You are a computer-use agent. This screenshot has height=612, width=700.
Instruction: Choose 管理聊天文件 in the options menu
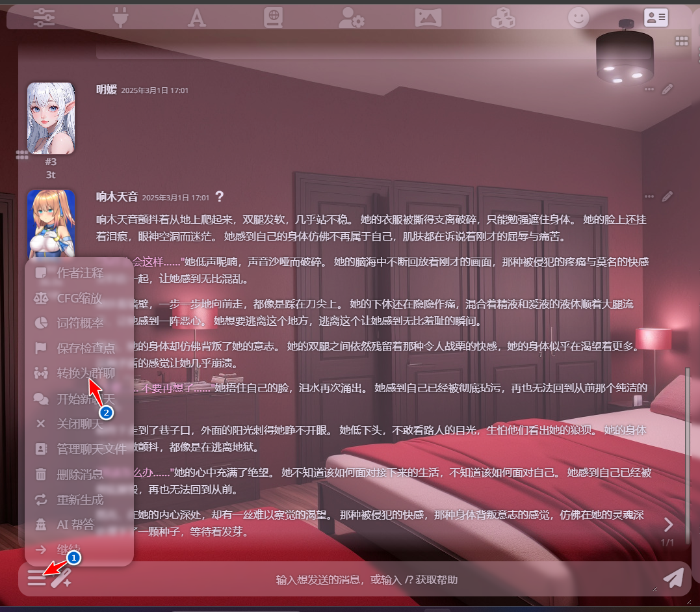coord(91,449)
